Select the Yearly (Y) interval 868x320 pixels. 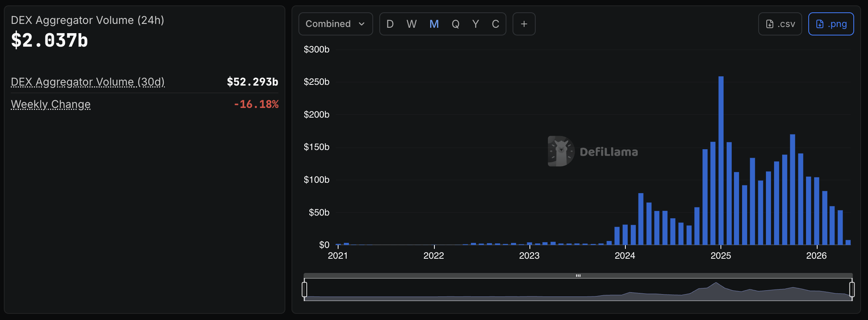pos(476,24)
